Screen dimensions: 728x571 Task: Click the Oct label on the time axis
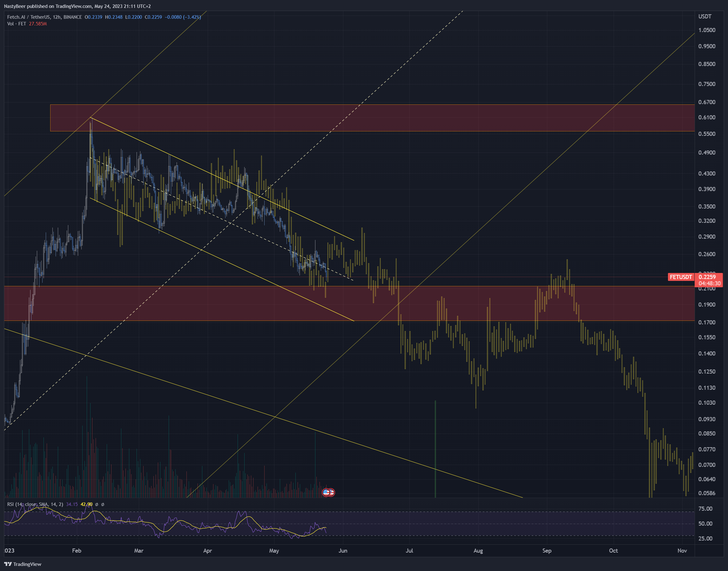click(x=613, y=551)
